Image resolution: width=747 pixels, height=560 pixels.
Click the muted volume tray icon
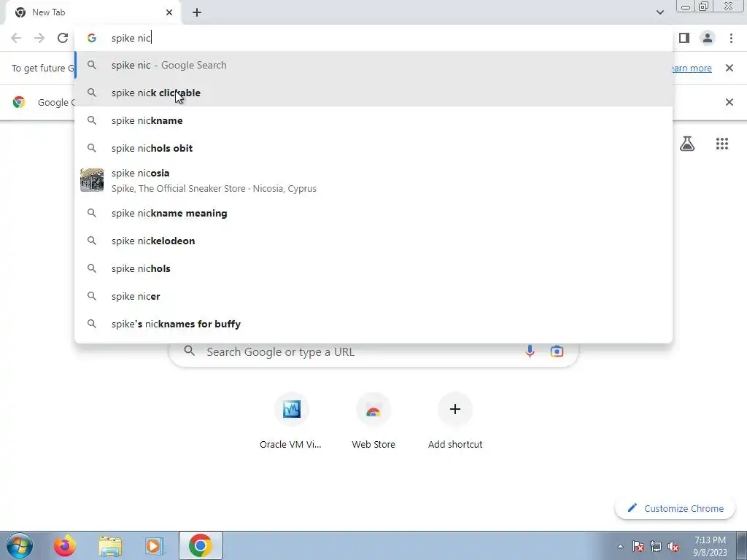[x=673, y=546]
